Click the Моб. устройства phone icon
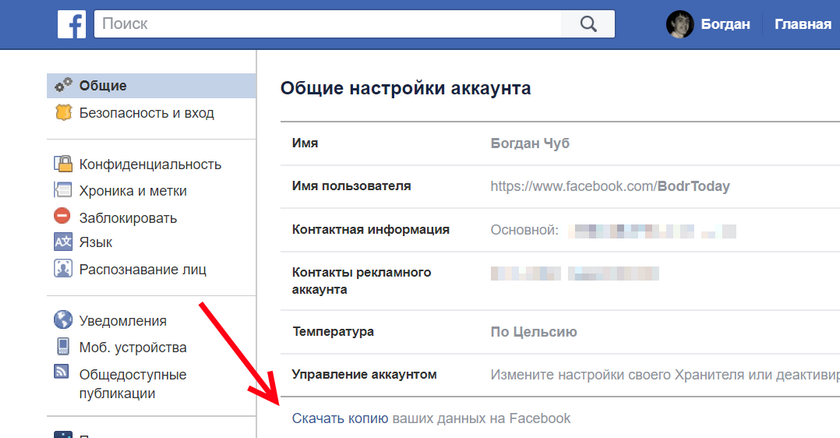Viewport: 840px width, 438px height. pyautogui.click(x=63, y=347)
